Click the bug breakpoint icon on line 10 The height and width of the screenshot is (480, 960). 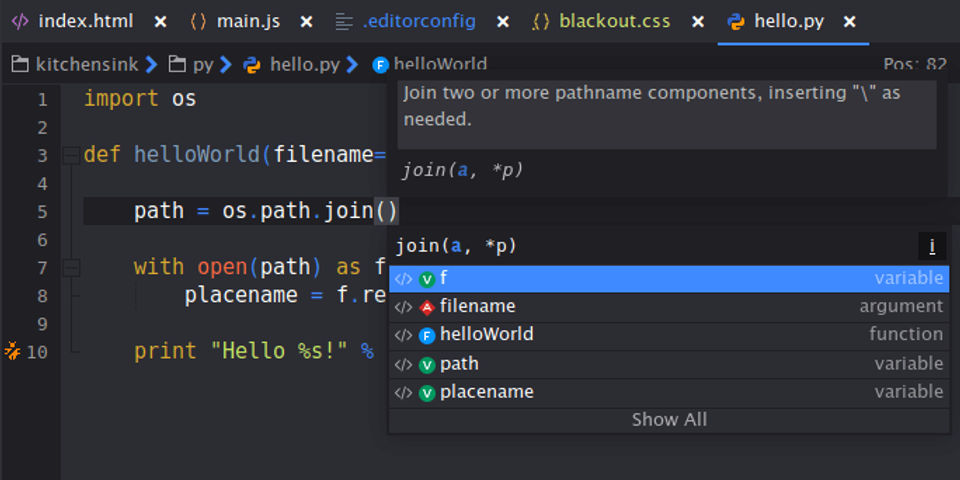tap(12, 351)
